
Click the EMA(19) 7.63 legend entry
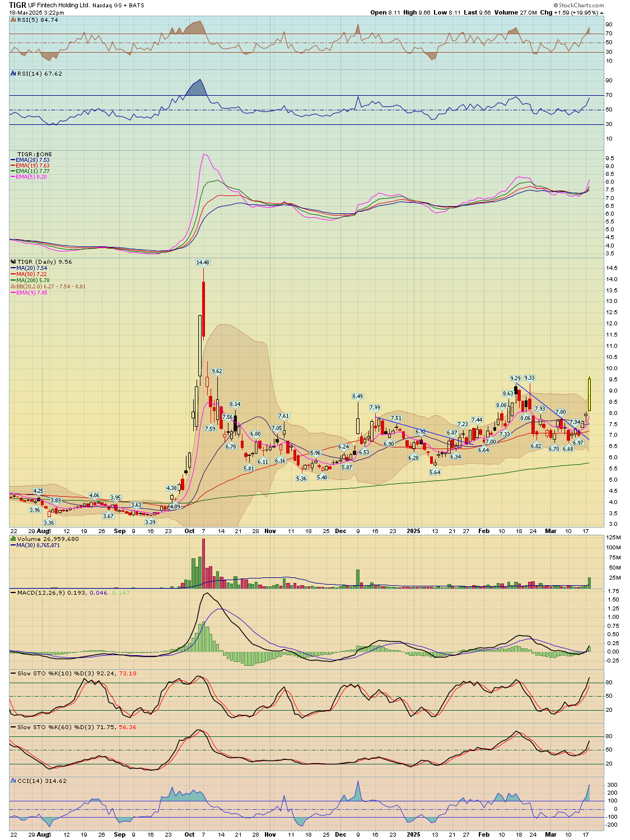click(x=32, y=166)
